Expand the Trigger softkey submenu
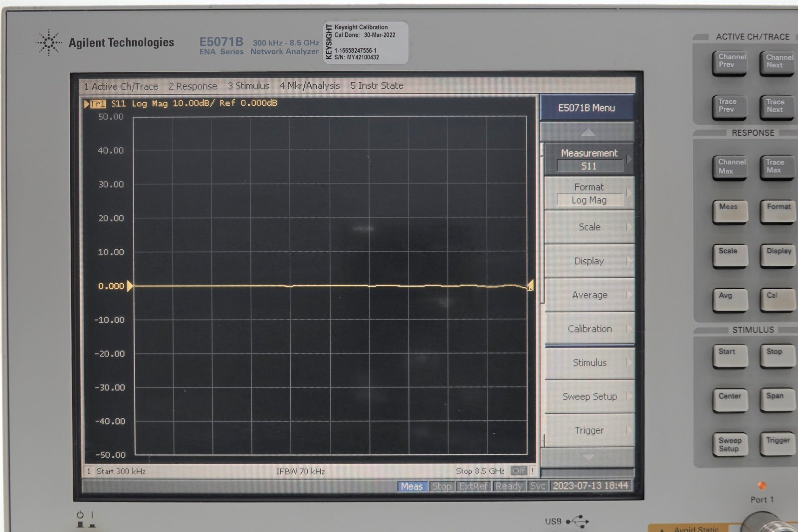The image size is (798, 532). pos(589,430)
